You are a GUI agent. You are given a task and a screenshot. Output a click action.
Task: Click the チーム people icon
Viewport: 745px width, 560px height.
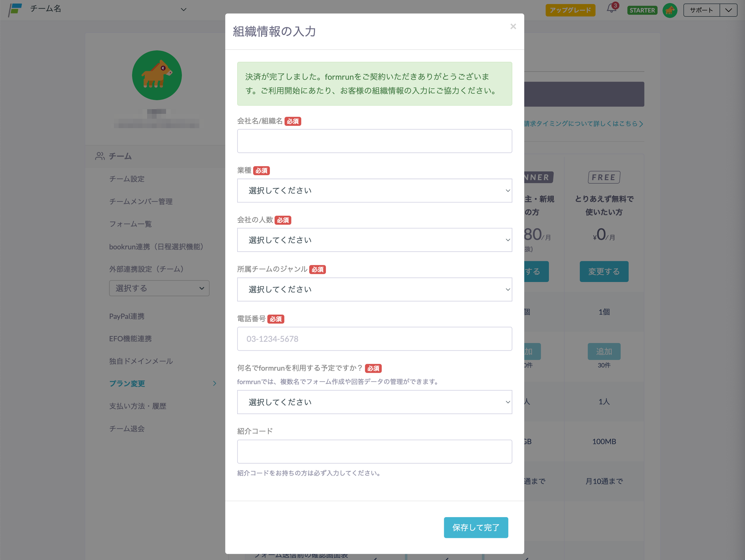click(x=100, y=156)
